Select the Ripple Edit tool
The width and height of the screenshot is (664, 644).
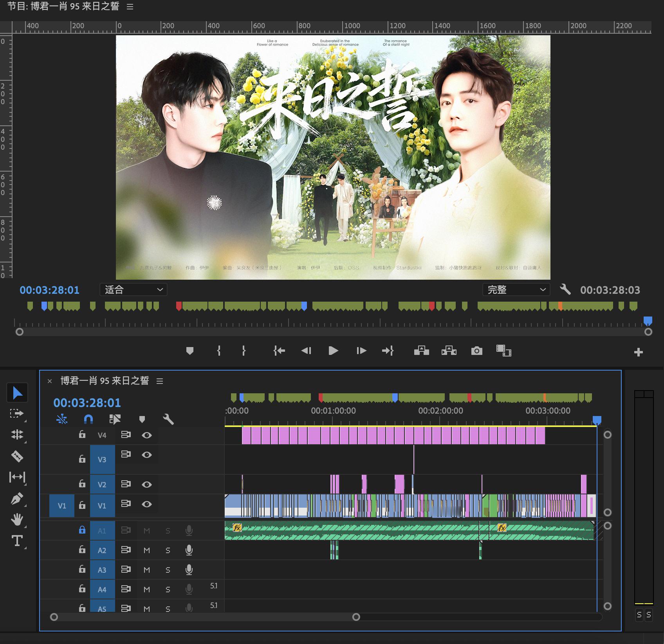coord(17,434)
